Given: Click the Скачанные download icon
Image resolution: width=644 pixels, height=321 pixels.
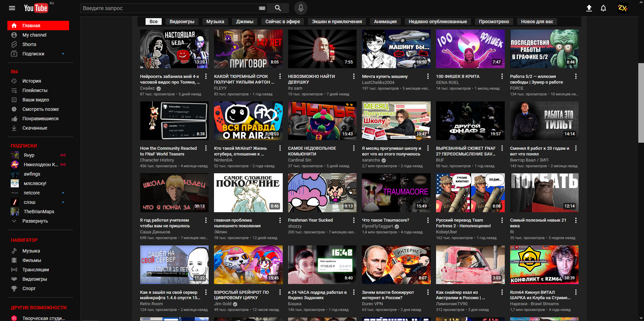Looking at the screenshot, I should 14,128.
